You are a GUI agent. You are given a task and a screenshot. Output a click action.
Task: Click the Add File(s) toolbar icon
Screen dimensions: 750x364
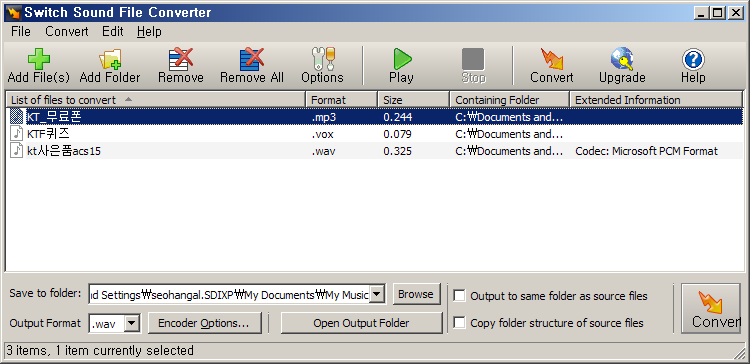[x=39, y=59]
